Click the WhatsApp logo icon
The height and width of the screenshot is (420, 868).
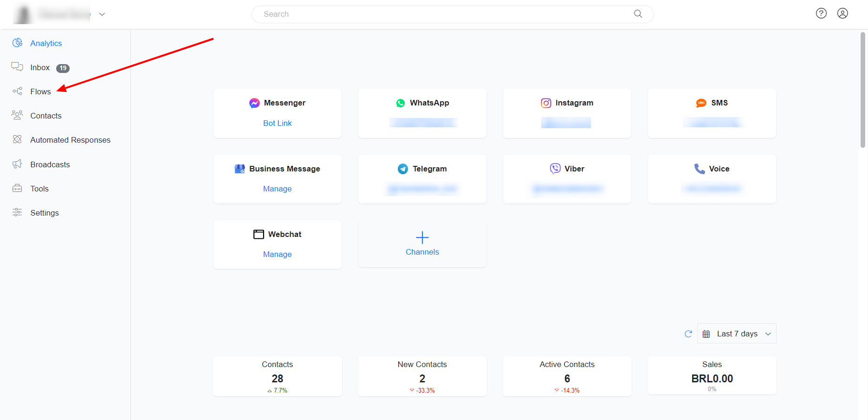click(x=401, y=103)
